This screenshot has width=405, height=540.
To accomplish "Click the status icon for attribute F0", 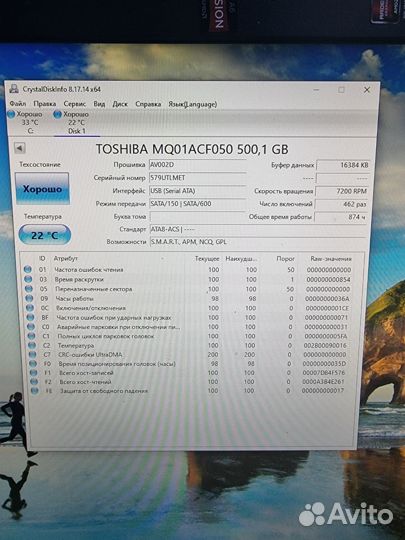I will coord(33,364).
